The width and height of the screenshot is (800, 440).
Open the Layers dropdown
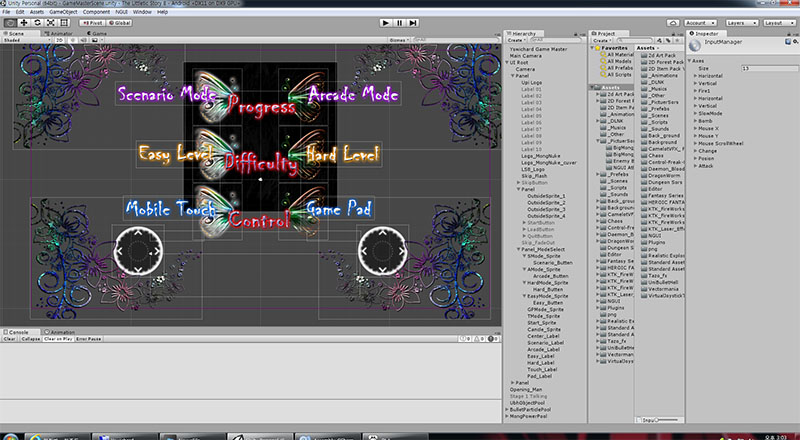pos(741,23)
